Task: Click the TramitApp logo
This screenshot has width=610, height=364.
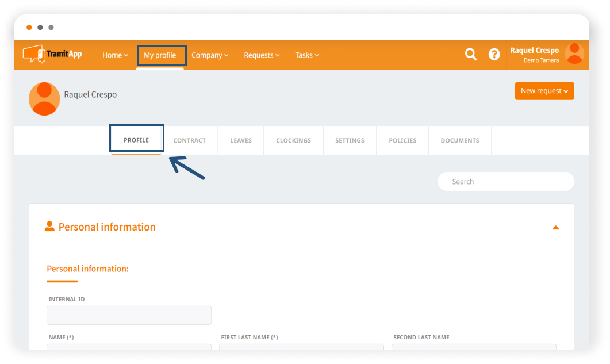Action: 52,55
